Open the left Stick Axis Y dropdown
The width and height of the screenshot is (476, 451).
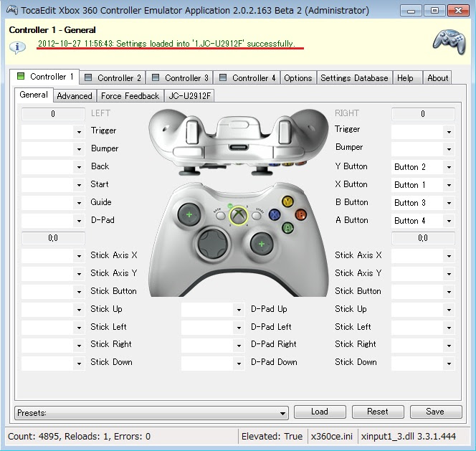pyautogui.click(x=53, y=274)
